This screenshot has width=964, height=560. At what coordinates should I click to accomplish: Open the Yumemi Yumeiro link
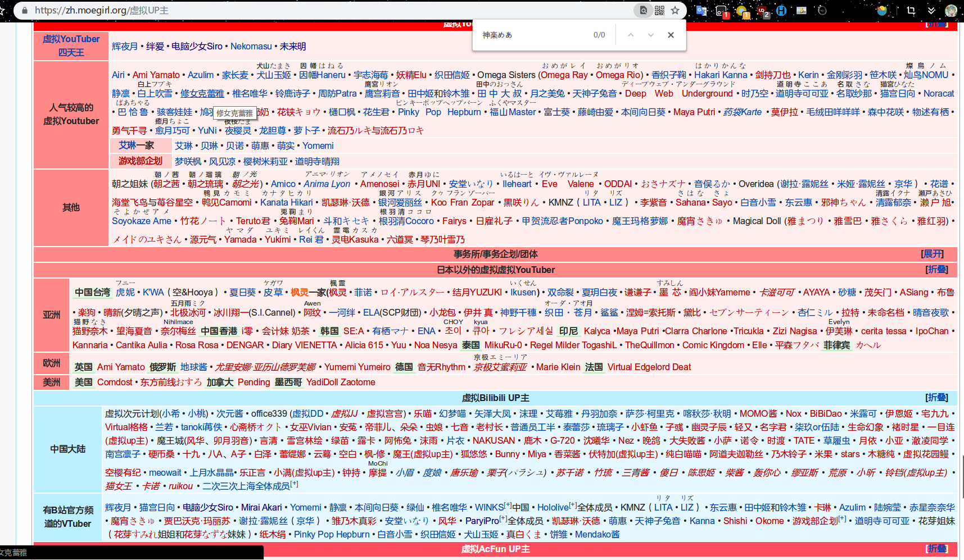(x=357, y=367)
